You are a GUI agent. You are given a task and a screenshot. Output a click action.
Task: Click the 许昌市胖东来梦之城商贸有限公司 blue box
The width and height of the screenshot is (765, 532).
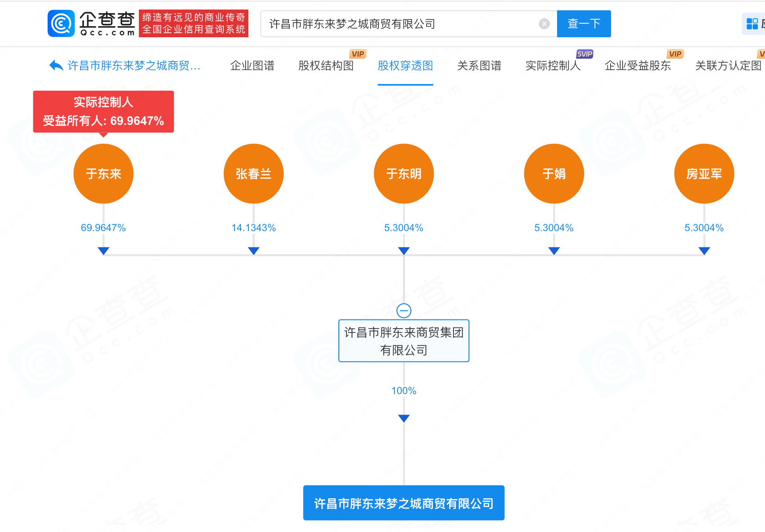pyautogui.click(x=404, y=503)
